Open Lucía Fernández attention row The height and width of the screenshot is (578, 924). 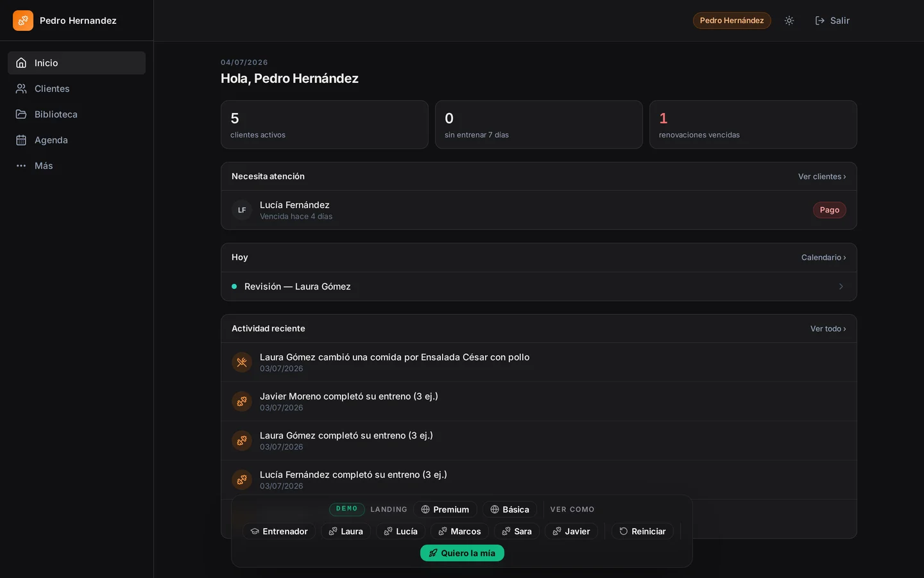[x=539, y=210]
